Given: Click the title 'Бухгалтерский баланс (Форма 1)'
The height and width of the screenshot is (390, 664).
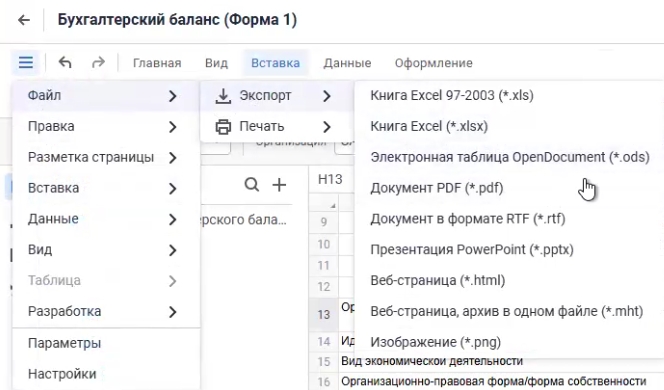Looking at the screenshot, I should (177, 20).
